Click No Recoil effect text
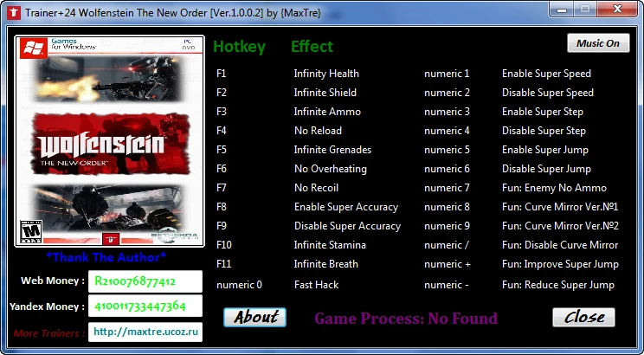The width and height of the screenshot is (644, 355). coord(316,188)
